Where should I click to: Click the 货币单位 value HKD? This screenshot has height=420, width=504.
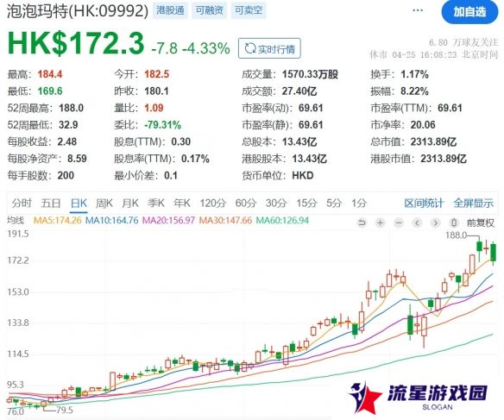[303, 175]
